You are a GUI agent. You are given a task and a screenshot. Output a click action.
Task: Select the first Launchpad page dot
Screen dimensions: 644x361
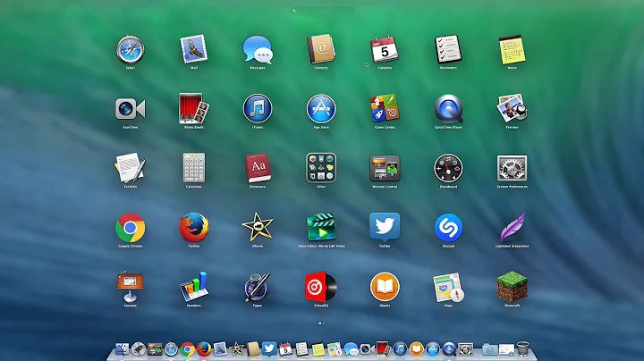[320, 323]
